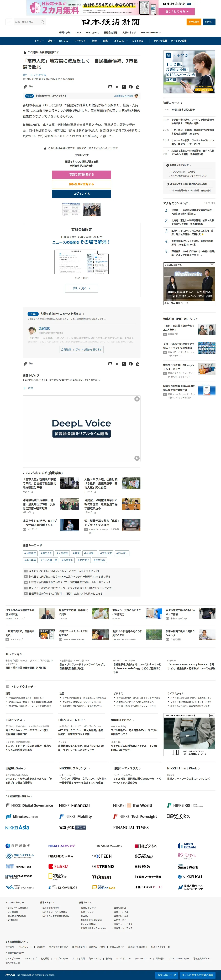Close the DeepL Voice advertisement
This screenshot has width=221, height=980.
point(137,399)
